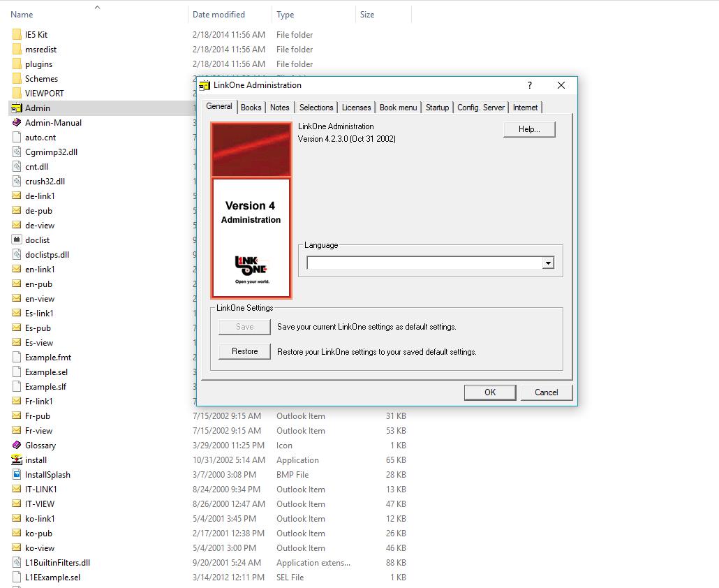Viewport: 719px width, 588px height.
Task: Click the install application icon
Action: click(17, 460)
